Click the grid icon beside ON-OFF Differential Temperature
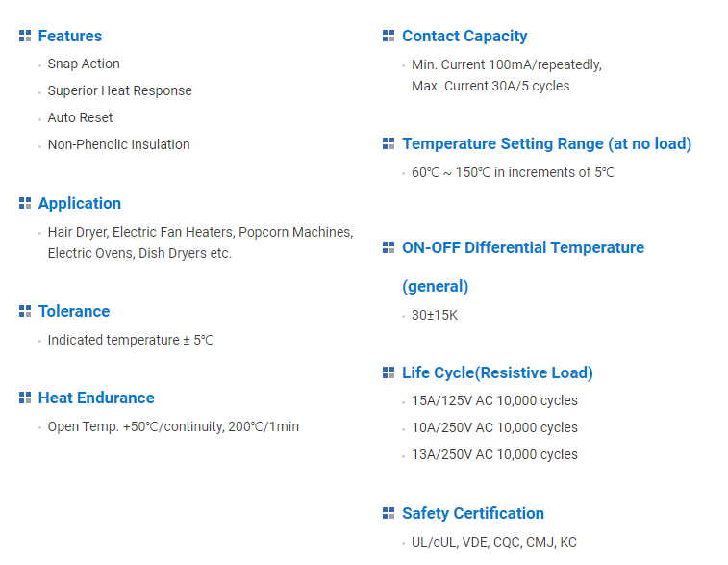The image size is (728, 565). pos(389,247)
